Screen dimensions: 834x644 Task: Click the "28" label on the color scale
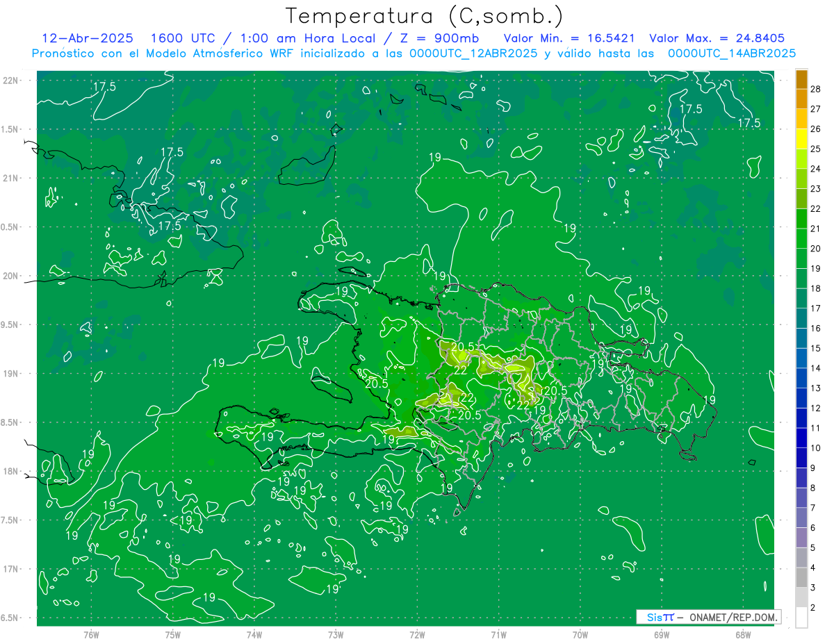(x=816, y=89)
